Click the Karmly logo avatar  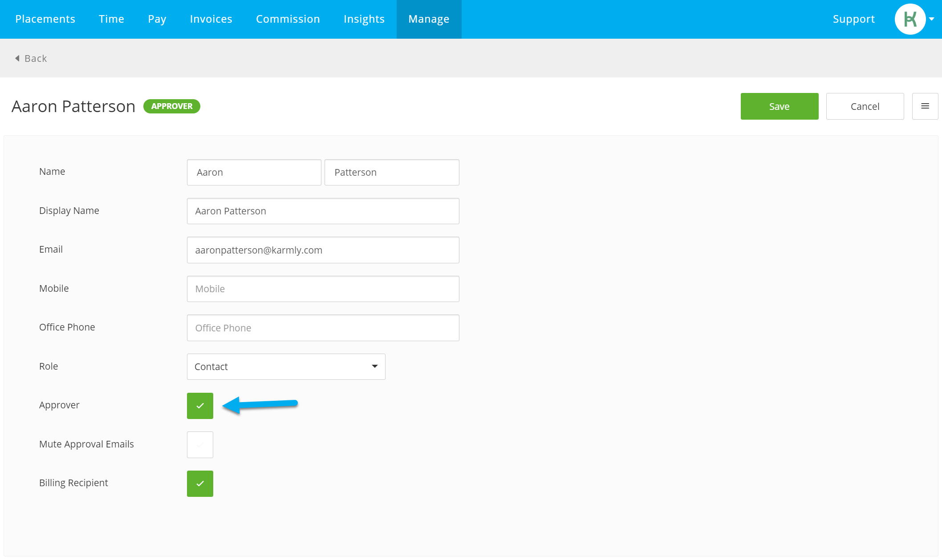(x=910, y=19)
